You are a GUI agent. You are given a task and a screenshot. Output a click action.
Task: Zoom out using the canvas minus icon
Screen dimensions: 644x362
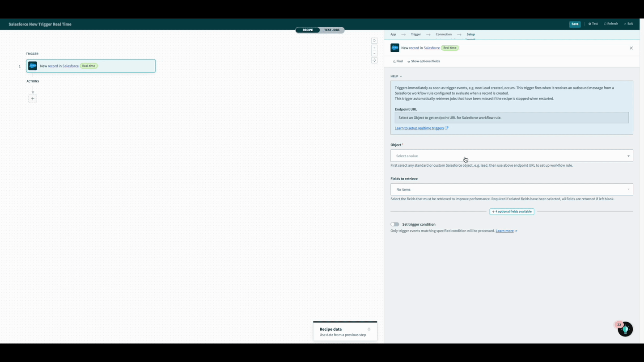tap(374, 53)
